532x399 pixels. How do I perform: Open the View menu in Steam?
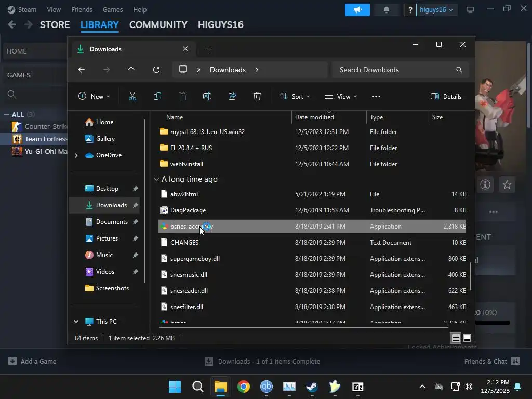[x=54, y=9]
